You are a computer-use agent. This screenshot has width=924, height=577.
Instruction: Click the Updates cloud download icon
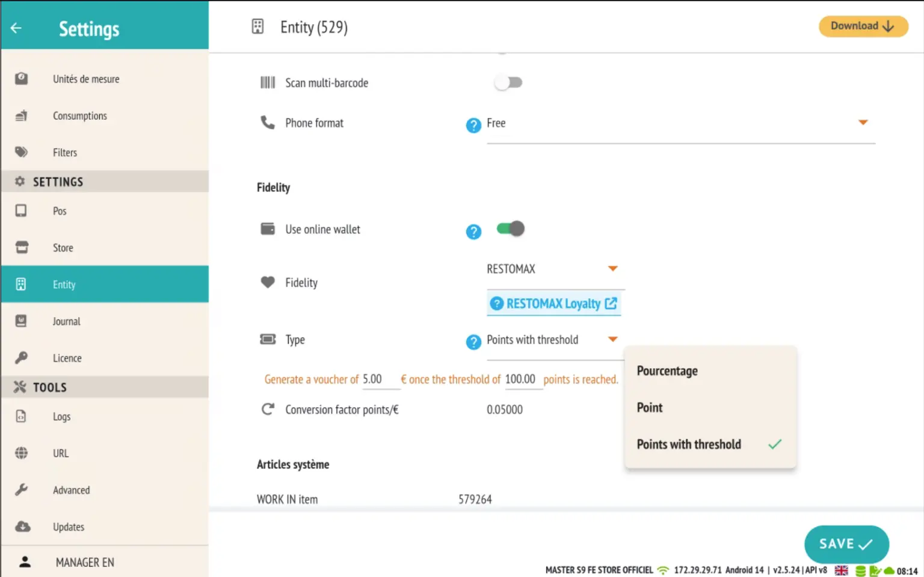point(22,526)
